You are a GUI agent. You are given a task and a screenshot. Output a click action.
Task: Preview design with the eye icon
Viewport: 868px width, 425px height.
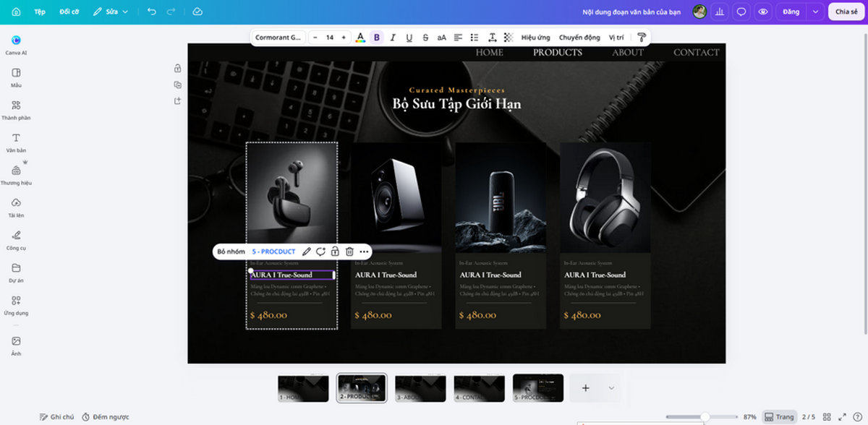coord(762,12)
